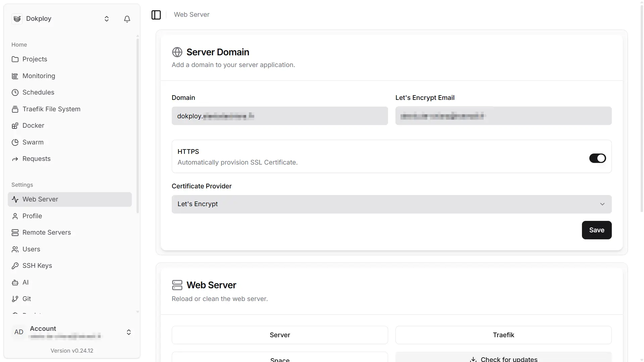644x362 pixels.
Task: Open the notifications bell
Action: [x=127, y=19]
